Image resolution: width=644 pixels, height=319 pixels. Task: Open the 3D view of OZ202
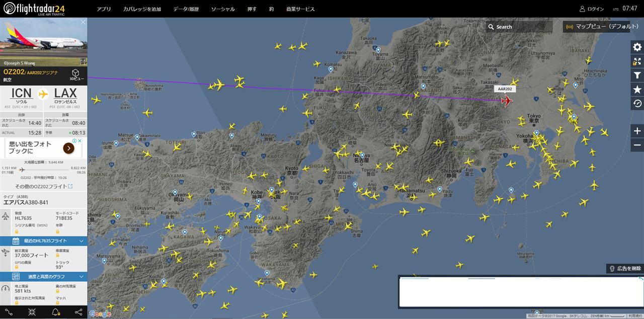coord(75,74)
